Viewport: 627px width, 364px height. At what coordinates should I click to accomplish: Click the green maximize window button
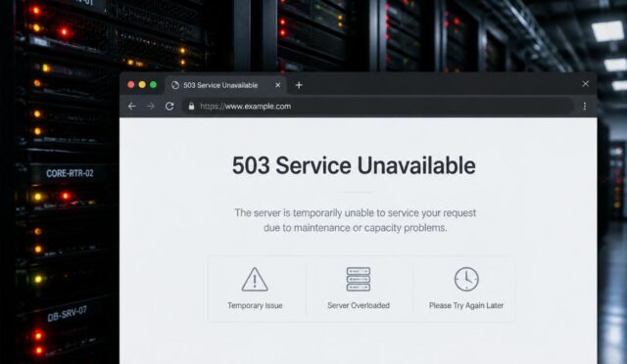(x=153, y=85)
